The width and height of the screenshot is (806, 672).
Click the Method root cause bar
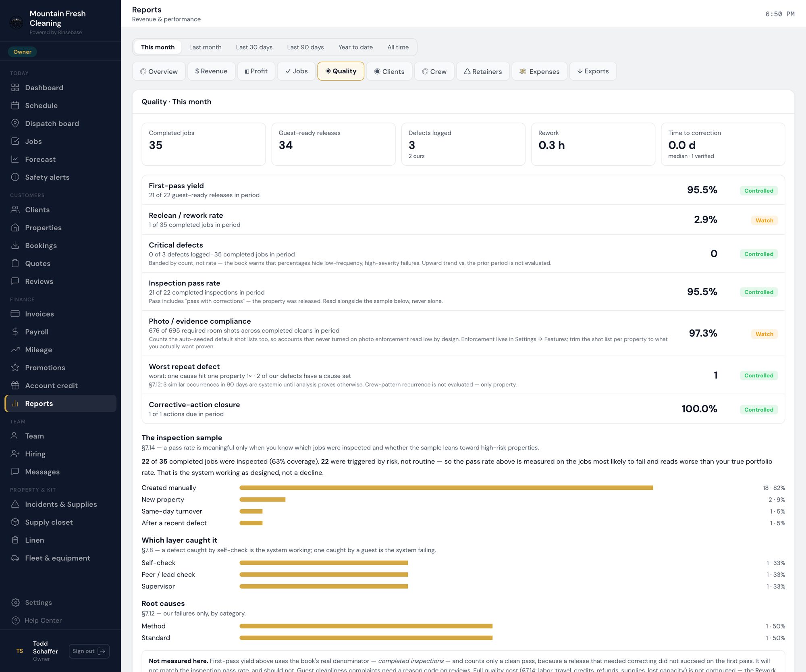pyautogui.click(x=366, y=626)
